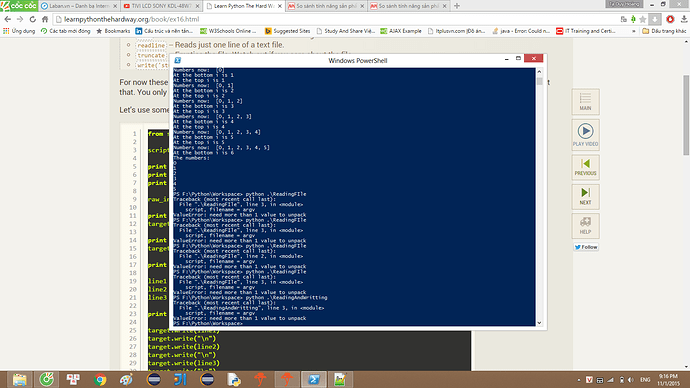
Task: Open the browser downloads arrow icon
Action: point(684,19)
